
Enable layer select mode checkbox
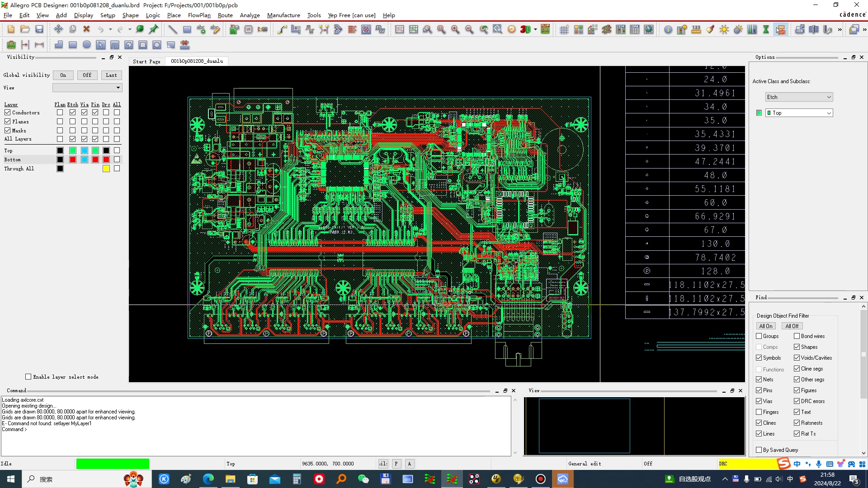tap(28, 377)
